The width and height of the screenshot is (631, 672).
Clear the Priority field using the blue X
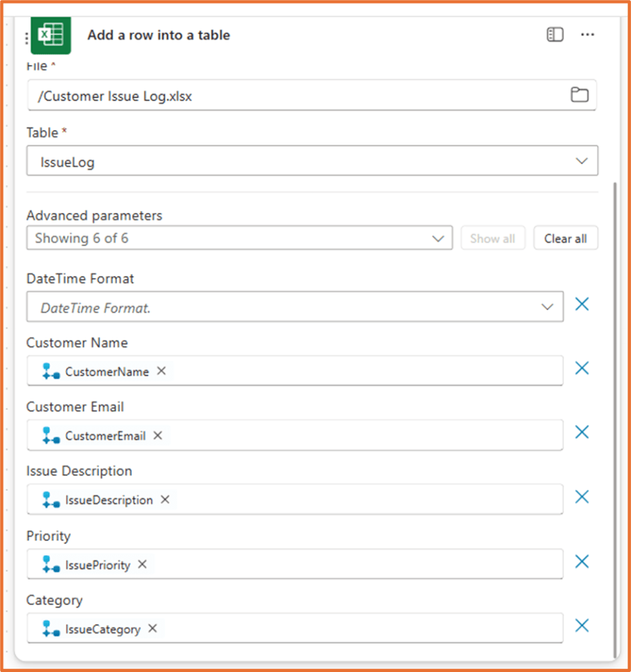coord(582,561)
